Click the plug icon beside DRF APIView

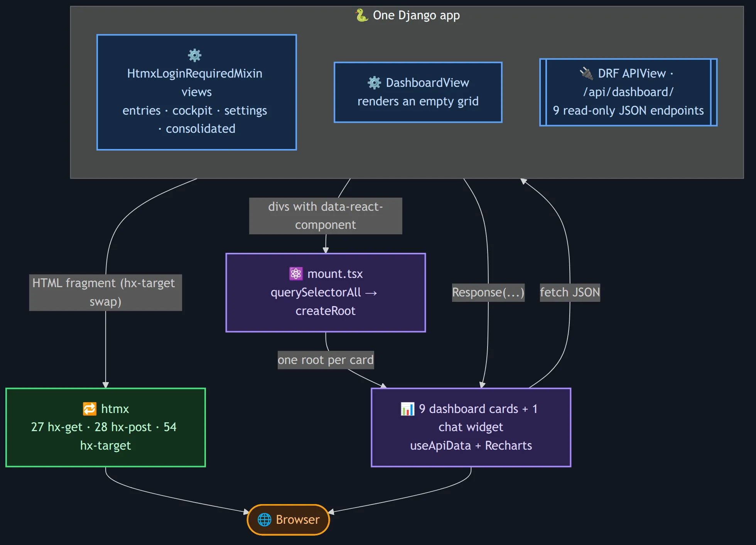click(x=586, y=73)
